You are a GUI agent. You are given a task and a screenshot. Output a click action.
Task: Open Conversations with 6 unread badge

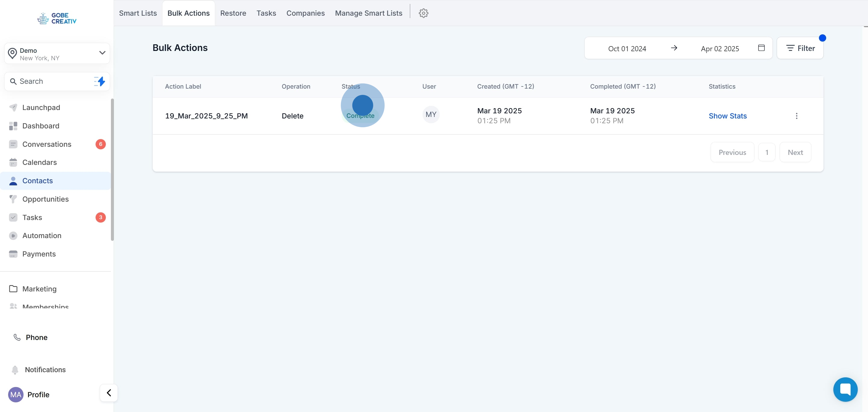pyautogui.click(x=47, y=144)
